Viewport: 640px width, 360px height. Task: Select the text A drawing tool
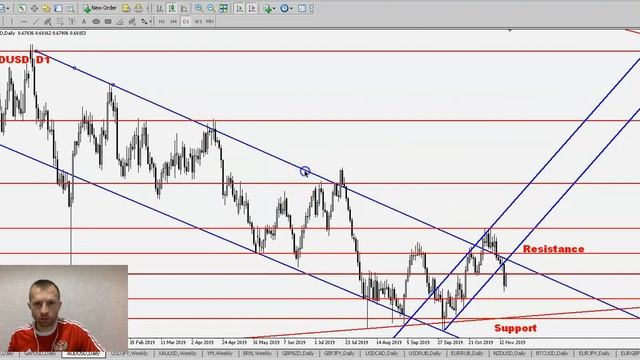pyautogui.click(x=84, y=21)
